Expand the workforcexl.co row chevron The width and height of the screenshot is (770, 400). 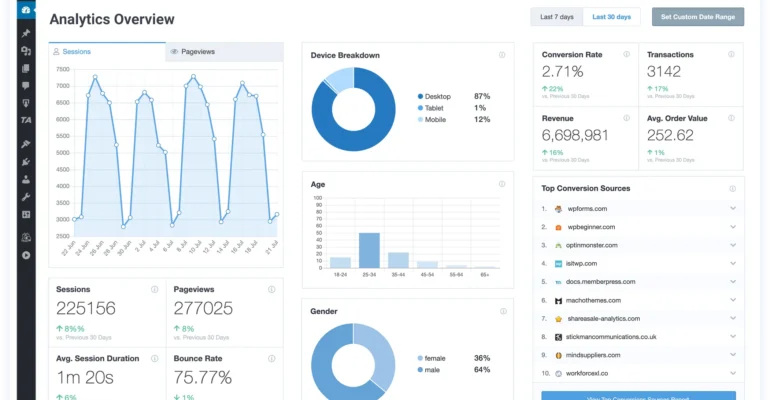point(733,373)
